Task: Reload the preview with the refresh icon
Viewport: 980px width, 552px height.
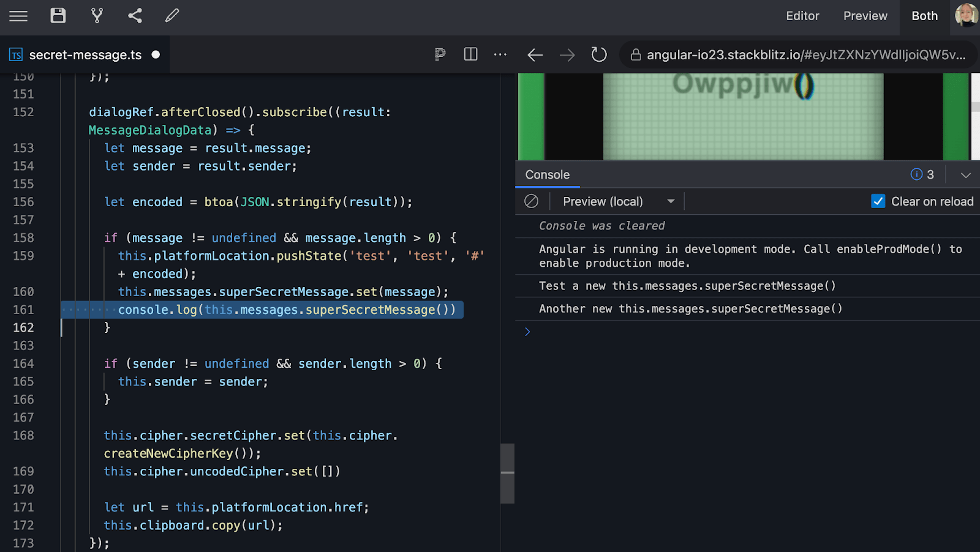Action: [599, 54]
